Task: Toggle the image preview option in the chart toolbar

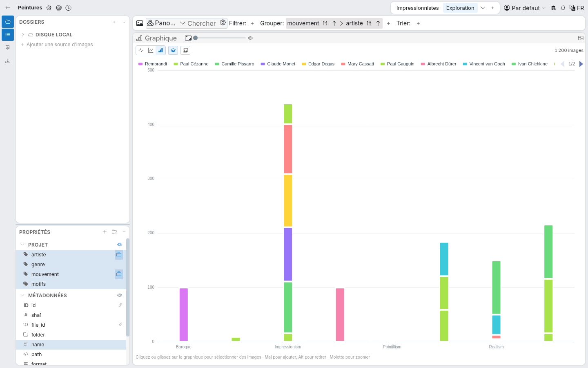Action: [x=185, y=50]
